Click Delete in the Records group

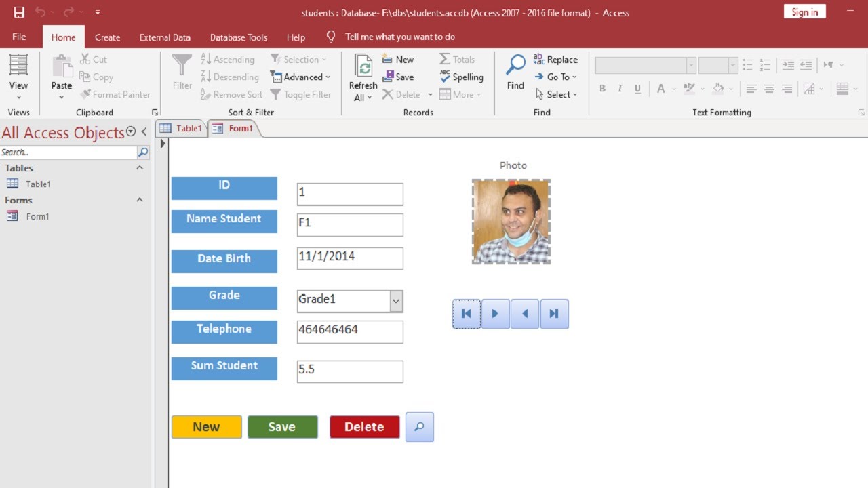point(401,95)
